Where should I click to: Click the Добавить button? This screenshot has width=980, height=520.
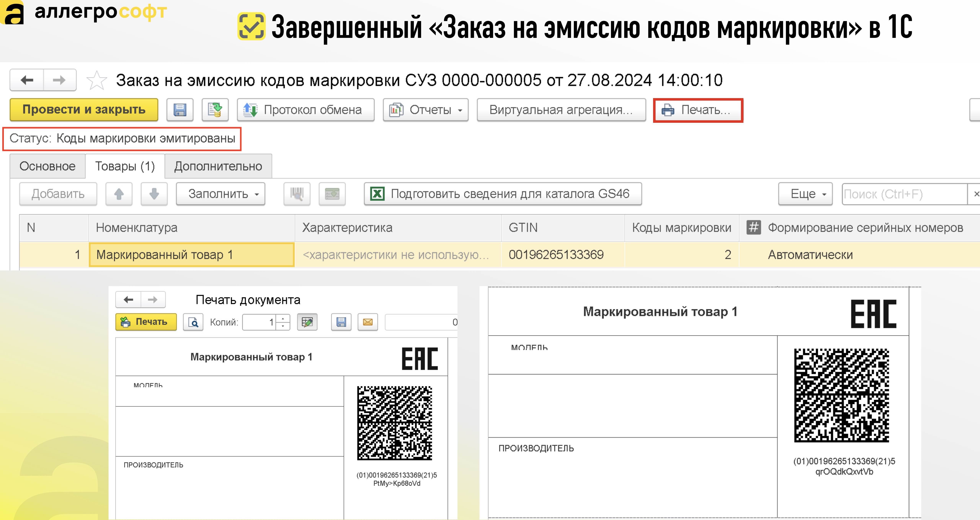[x=58, y=194]
